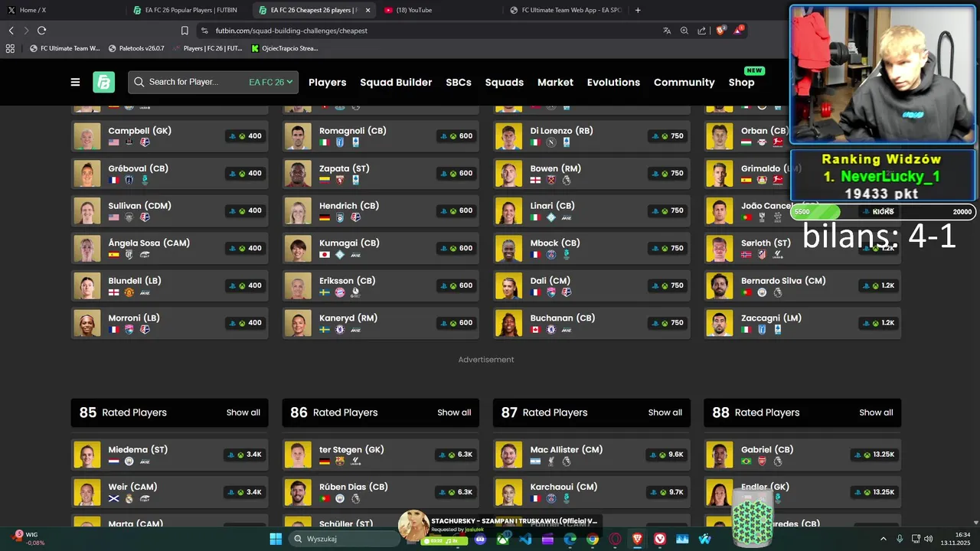Click the translate page icon
This screenshot has height=551, width=980.
(x=667, y=31)
